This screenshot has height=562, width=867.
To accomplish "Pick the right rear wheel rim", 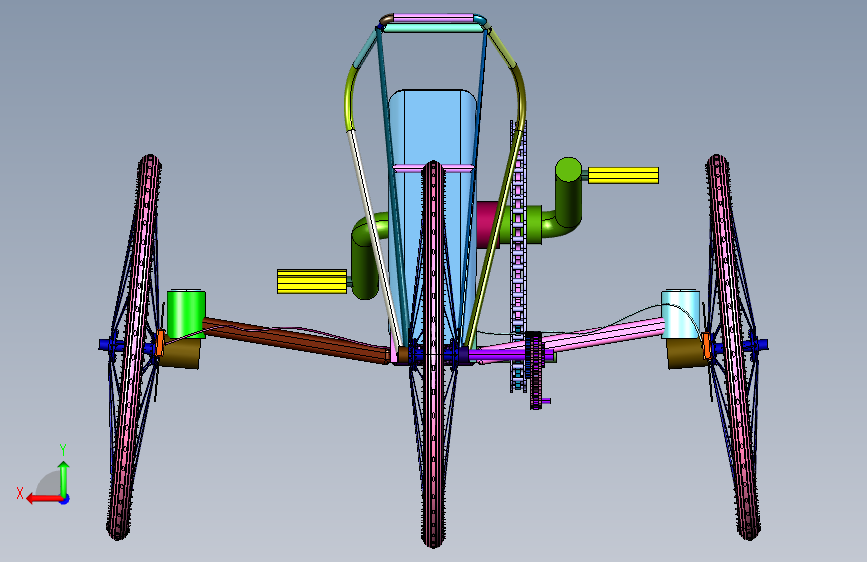I will click(733, 347).
